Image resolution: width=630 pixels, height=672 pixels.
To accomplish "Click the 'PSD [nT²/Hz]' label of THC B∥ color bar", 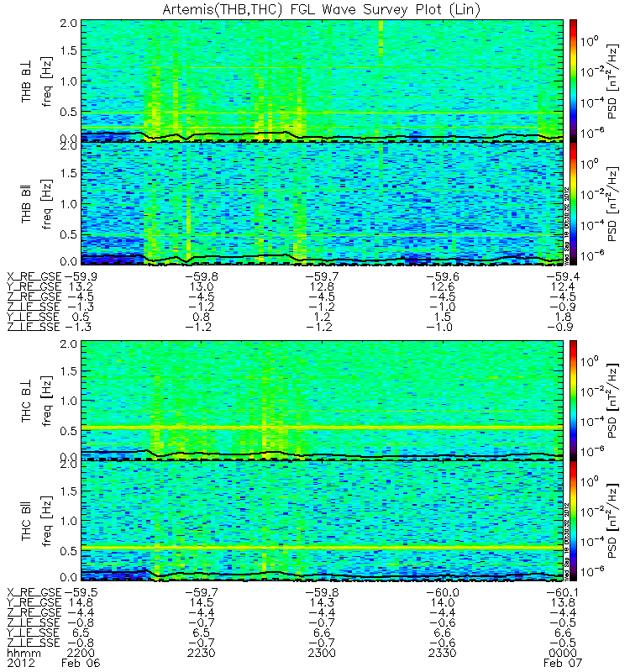I will point(613,521).
